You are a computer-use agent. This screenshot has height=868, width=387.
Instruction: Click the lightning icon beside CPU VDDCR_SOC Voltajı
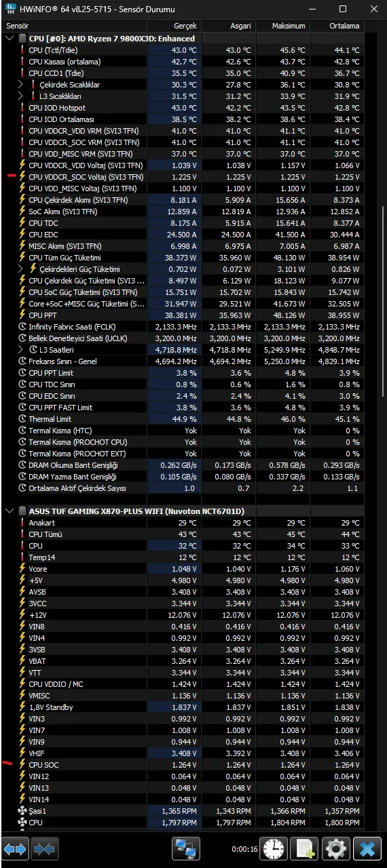point(22,177)
